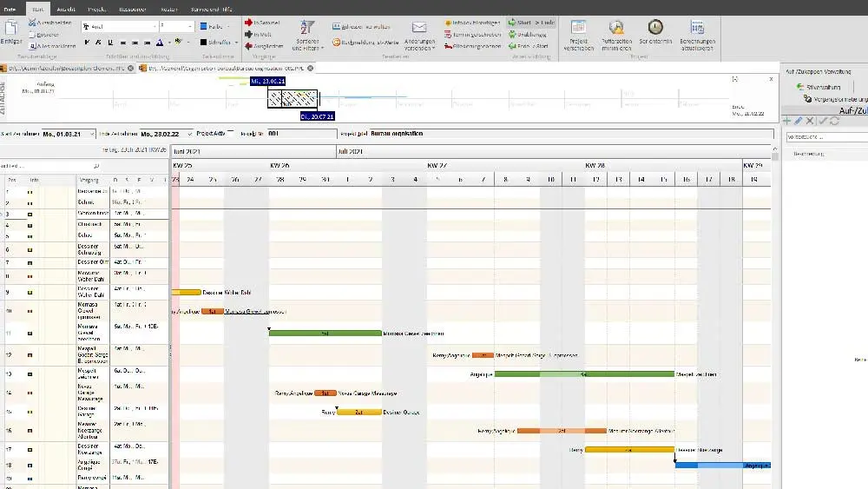Click the pencil edit icon in right panel

pyautogui.click(x=799, y=121)
